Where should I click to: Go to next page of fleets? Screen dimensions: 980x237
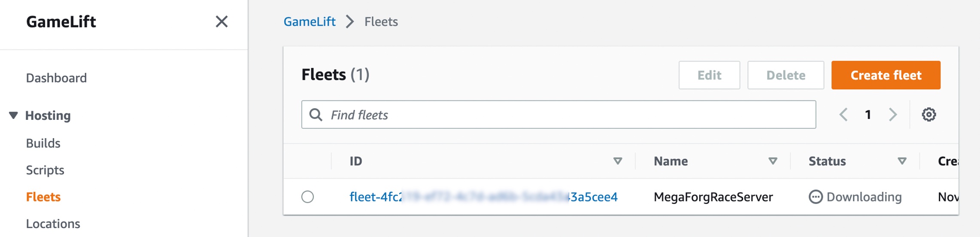[893, 115]
